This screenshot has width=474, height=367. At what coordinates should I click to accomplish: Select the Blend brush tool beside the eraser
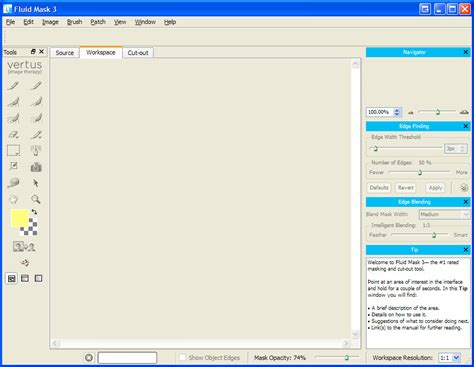point(36,134)
